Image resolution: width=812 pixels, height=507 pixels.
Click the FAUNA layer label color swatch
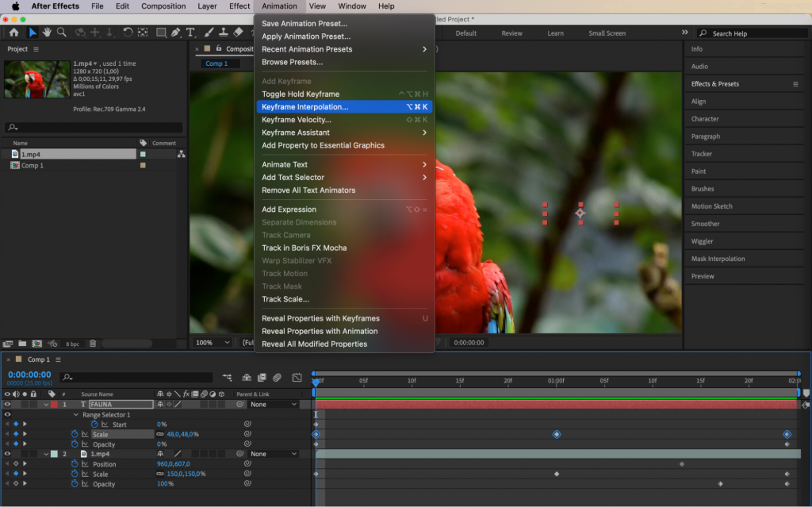click(x=56, y=404)
